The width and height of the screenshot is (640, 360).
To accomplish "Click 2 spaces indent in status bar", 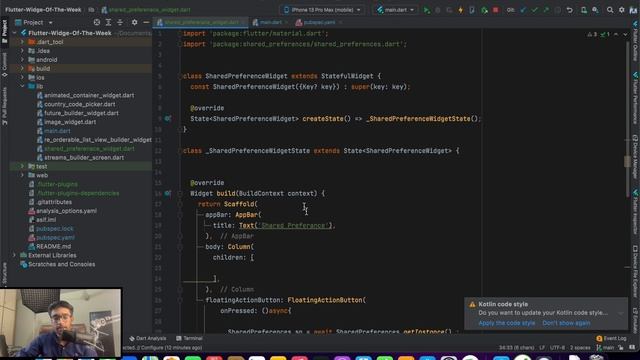I will point(580,348).
